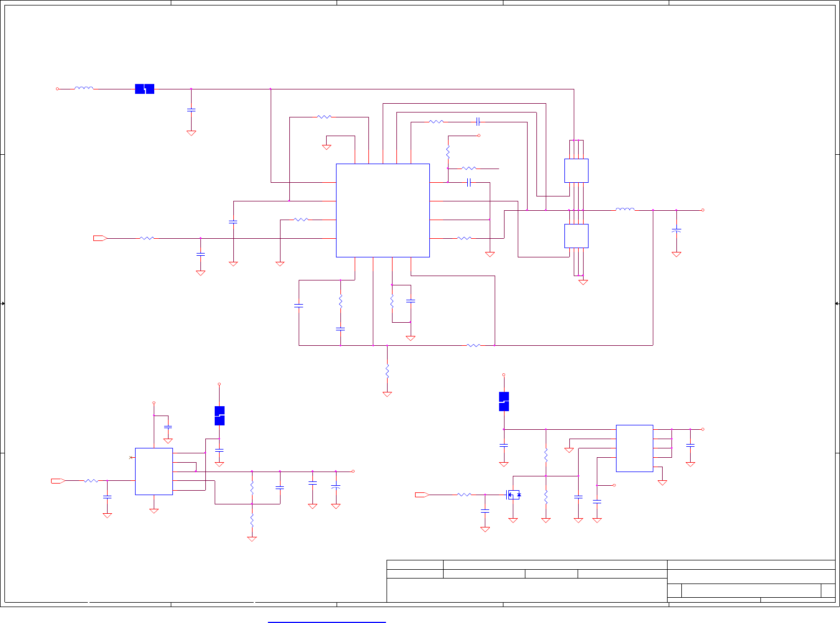The width and height of the screenshot is (840, 623).
Task: Select the upper small blue component box
Action: [576, 171]
